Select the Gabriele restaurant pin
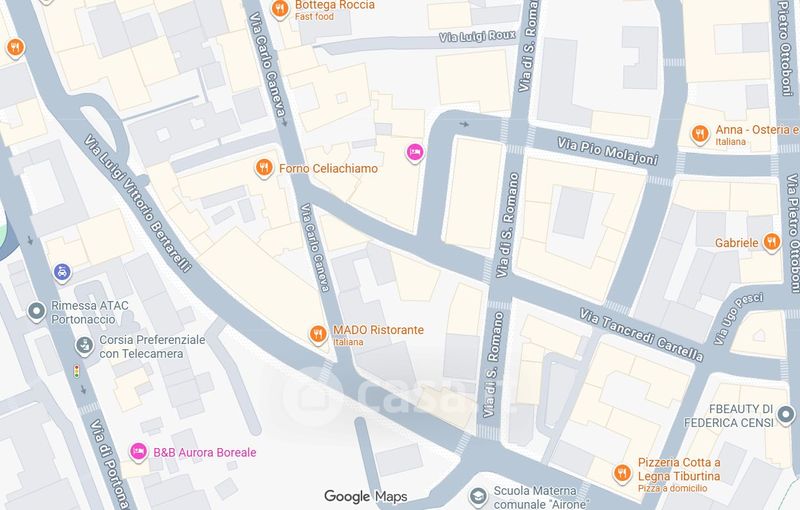The height and width of the screenshot is (510, 800). click(x=771, y=242)
